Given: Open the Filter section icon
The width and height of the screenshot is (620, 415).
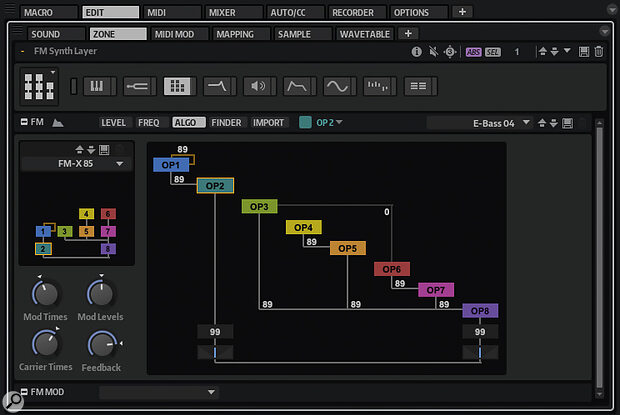Looking at the screenshot, I should coord(217,86).
